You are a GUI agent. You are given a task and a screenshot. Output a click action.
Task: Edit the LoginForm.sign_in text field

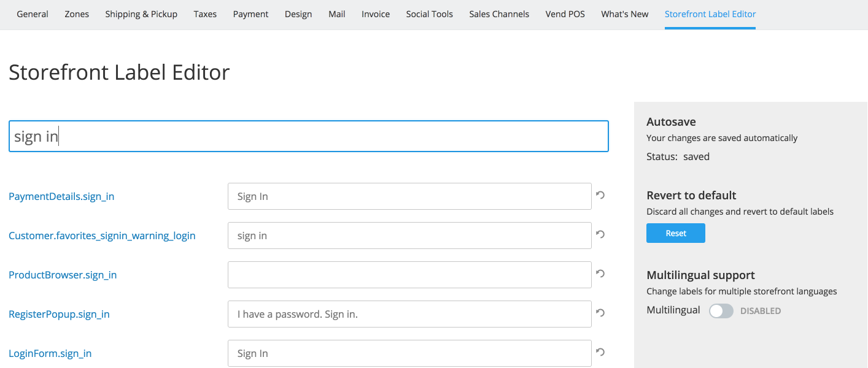coord(409,353)
